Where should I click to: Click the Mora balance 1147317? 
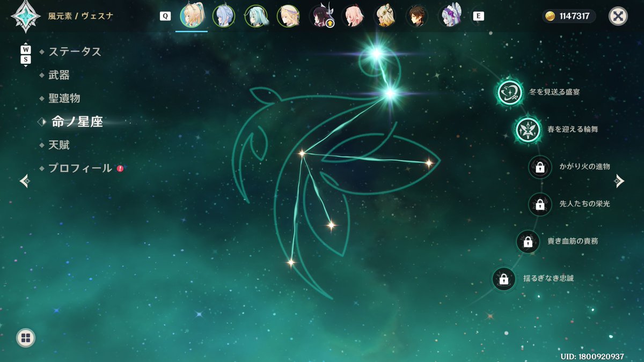[569, 16]
